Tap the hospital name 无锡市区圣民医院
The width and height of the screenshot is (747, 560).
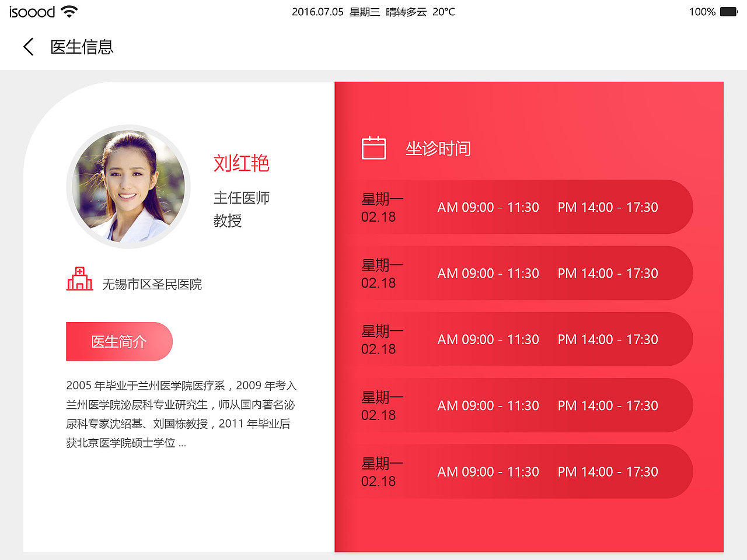(x=152, y=284)
